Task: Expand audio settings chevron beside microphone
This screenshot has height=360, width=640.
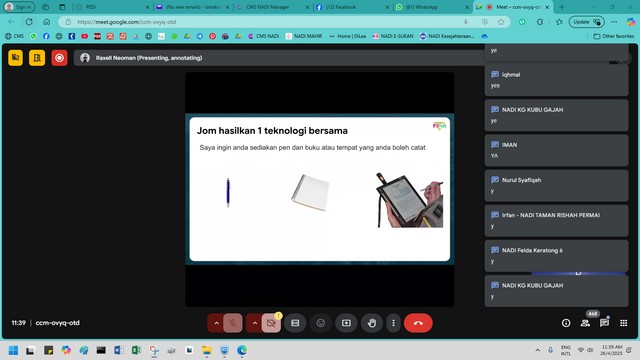Action: pyautogui.click(x=216, y=323)
